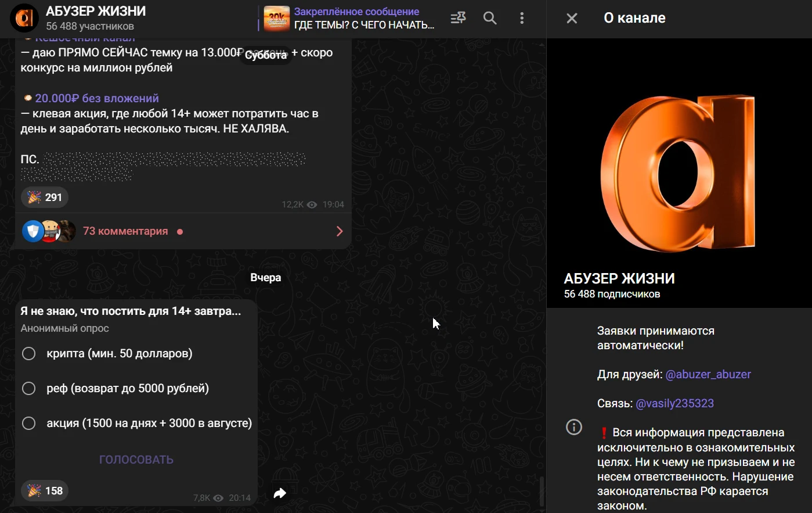
Task: Click the 20:14 poll timestamp
Action: [240, 498]
